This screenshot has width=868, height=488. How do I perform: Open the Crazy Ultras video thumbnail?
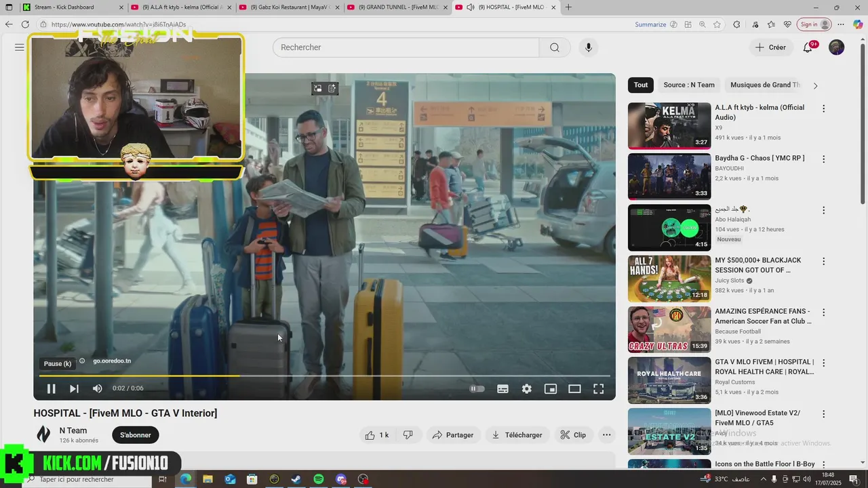pos(669,329)
